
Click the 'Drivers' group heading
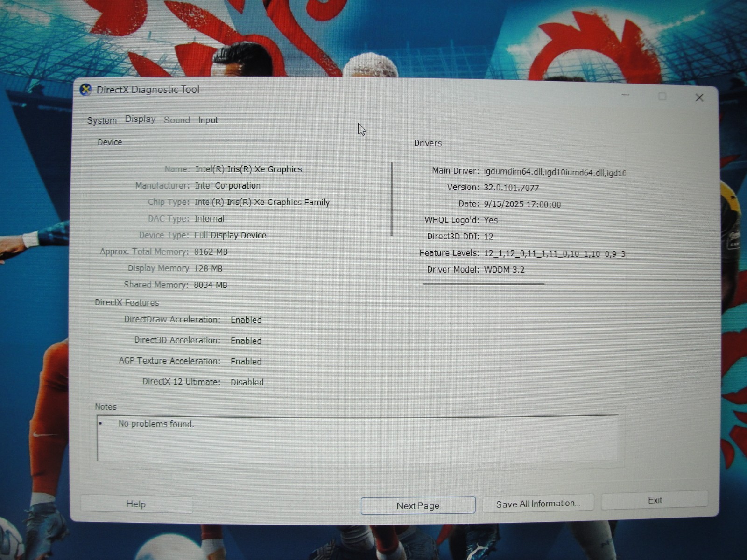428,143
